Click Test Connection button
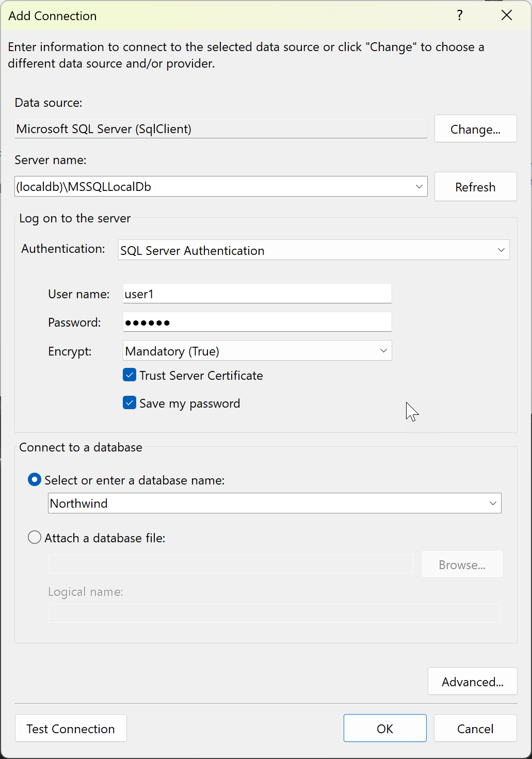Screen dimensions: 532x759 coord(71,729)
